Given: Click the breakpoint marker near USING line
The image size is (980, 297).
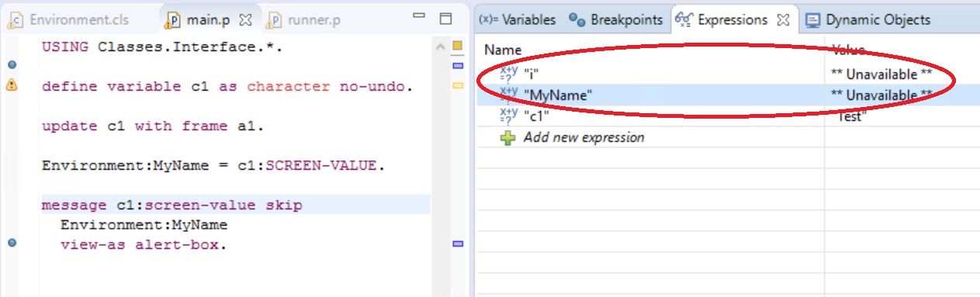Looking at the screenshot, I should pos(11,65).
